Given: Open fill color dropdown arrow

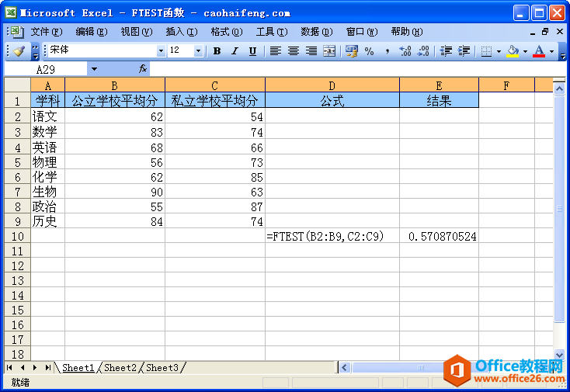Looking at the screenshot, I should point(525,51).
